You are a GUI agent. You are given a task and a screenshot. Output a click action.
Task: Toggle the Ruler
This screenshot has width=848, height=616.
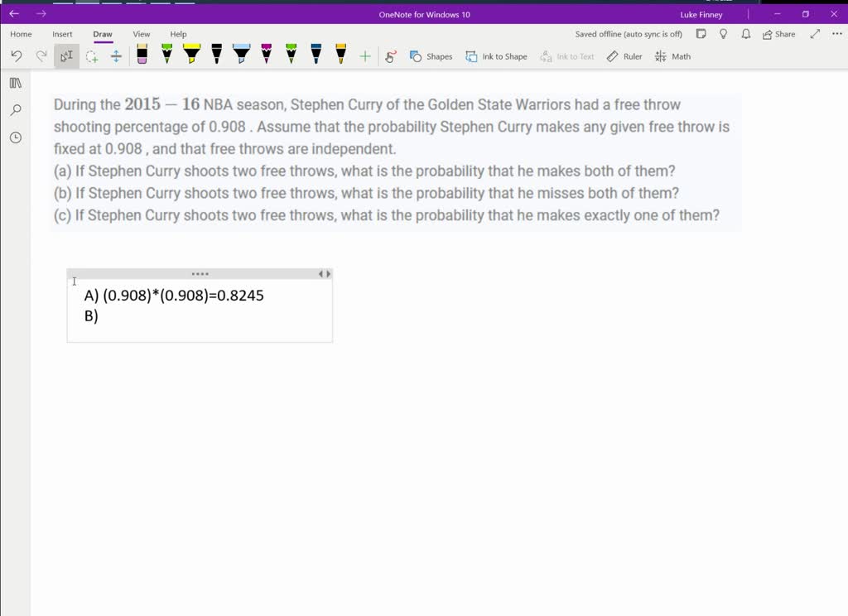[x=624, y=56]
